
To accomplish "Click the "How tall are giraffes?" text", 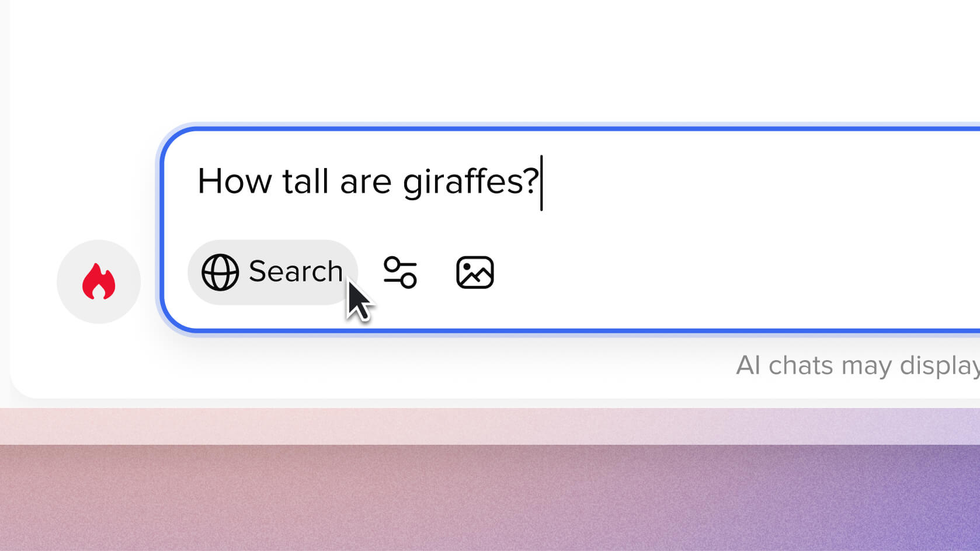I will tap(368, 181).
